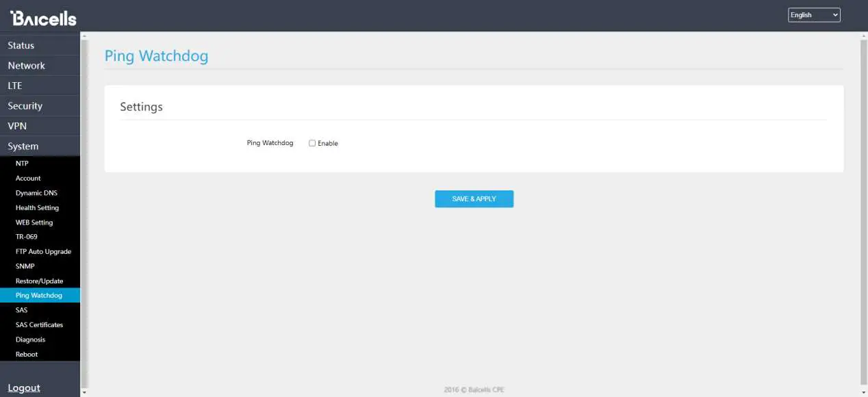
Task: Go to the NTP page
Action: (40, 164)
